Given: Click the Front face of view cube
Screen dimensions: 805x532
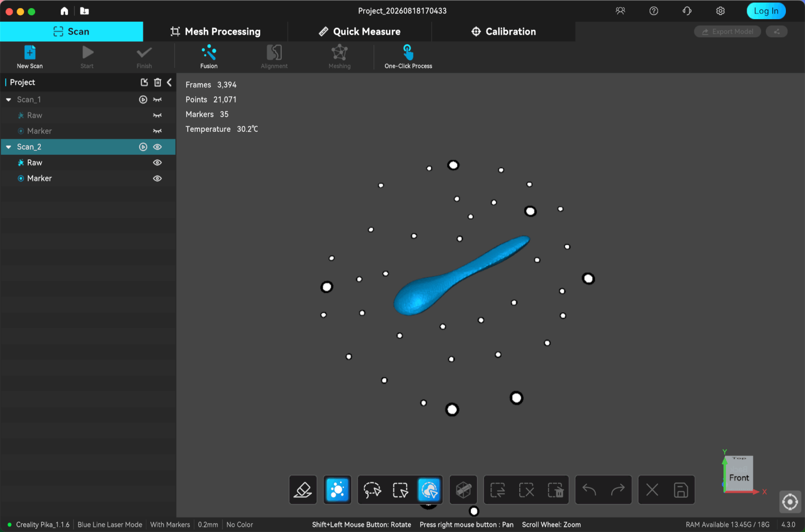Looking at the screenshot, I should [x=739, y=477].
